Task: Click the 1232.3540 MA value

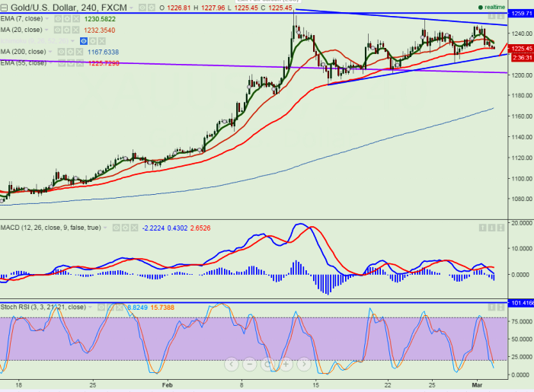Action: tap(100, 30)
